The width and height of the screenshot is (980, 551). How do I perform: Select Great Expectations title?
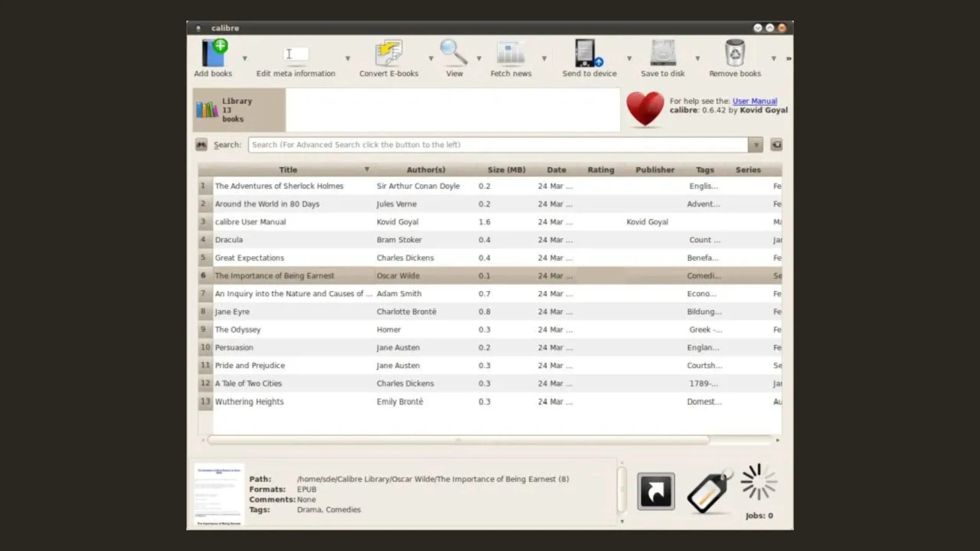[249, 258]
